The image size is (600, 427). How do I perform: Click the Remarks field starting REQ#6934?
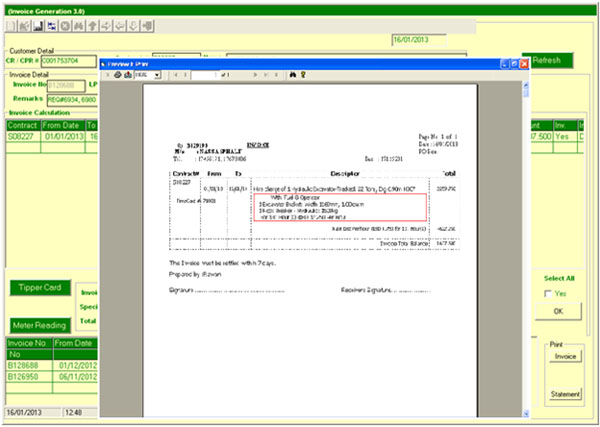pos(72,100)
